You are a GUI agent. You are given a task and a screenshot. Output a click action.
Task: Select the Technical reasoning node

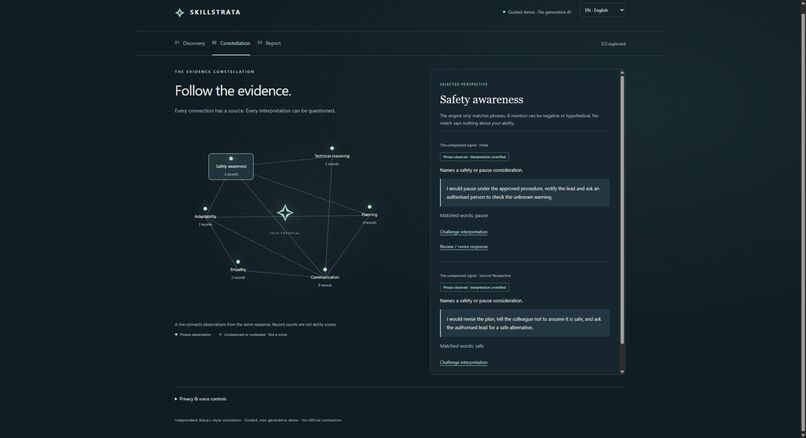click(x=332, y=156)
